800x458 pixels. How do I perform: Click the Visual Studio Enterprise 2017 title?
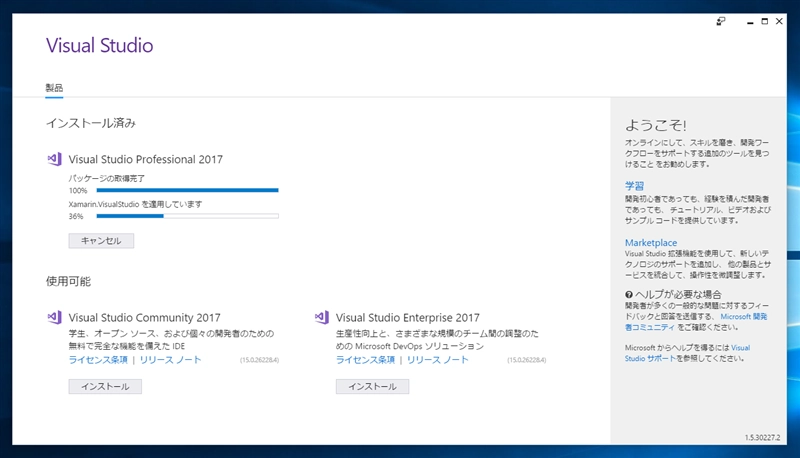408,317
